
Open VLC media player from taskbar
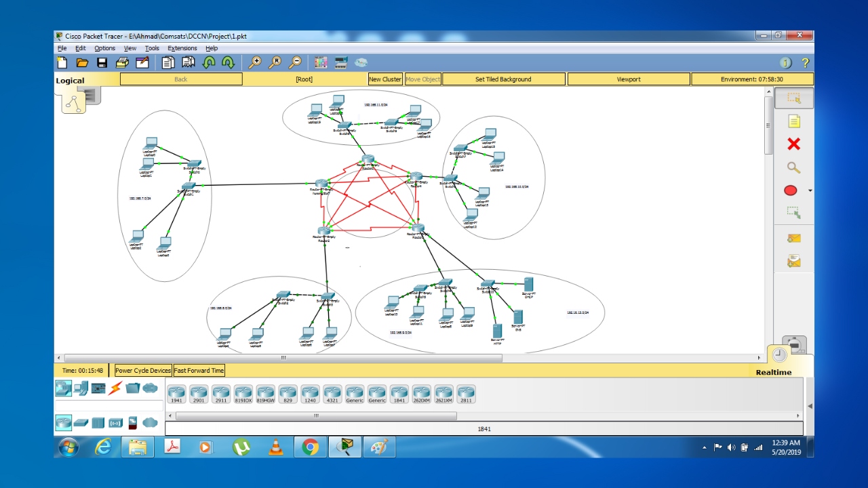point(275,447)
